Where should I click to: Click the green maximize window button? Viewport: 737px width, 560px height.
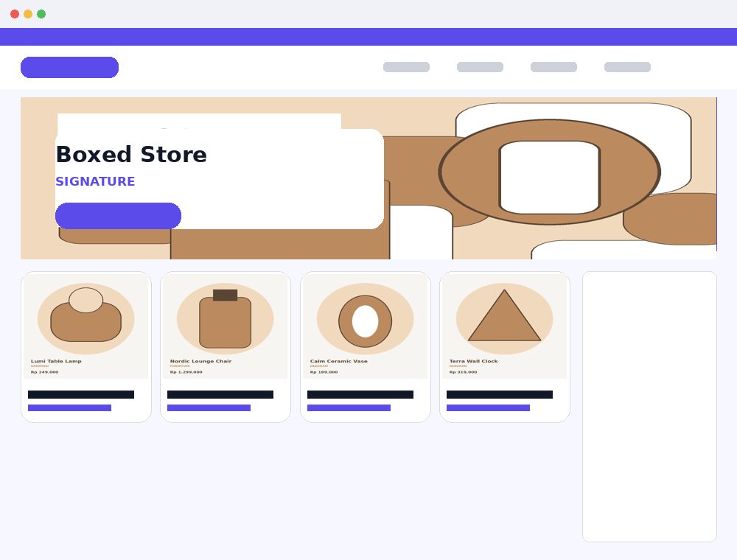click(x=41, y=14)
